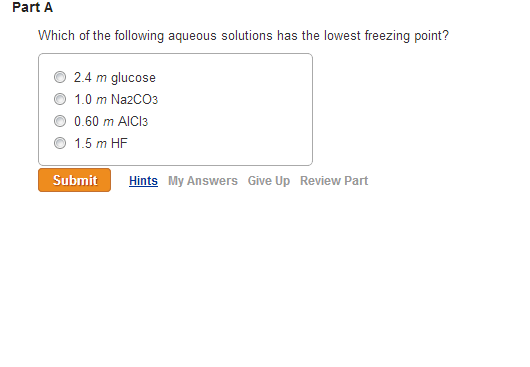530x367 pixels.
Task: Click the '2.4 m glucose' answer label text
Action: click(x=115, y=78)
